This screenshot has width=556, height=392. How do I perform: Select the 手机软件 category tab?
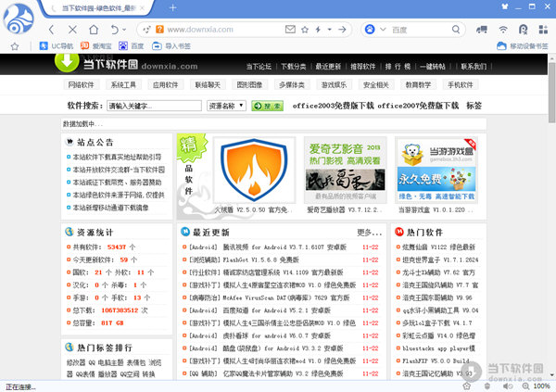click(461, 84)
